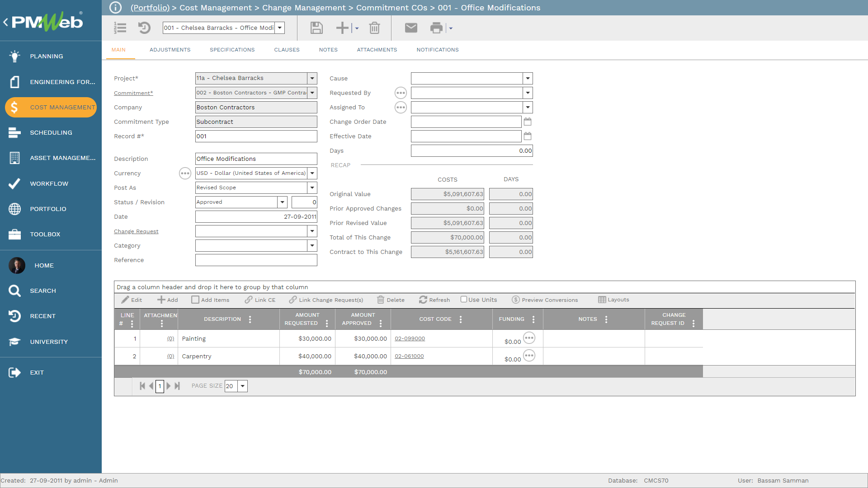Click the Portfolio breadcrumb link
This screenshot has width=868, height=488.
[150, 8]
